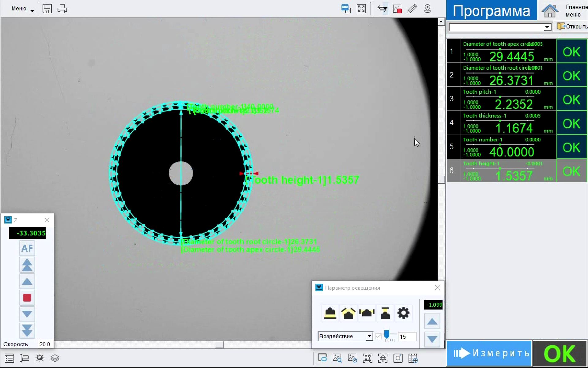Click the light intensity value field 15
588x368 pixels.
(x=407, y=336)
